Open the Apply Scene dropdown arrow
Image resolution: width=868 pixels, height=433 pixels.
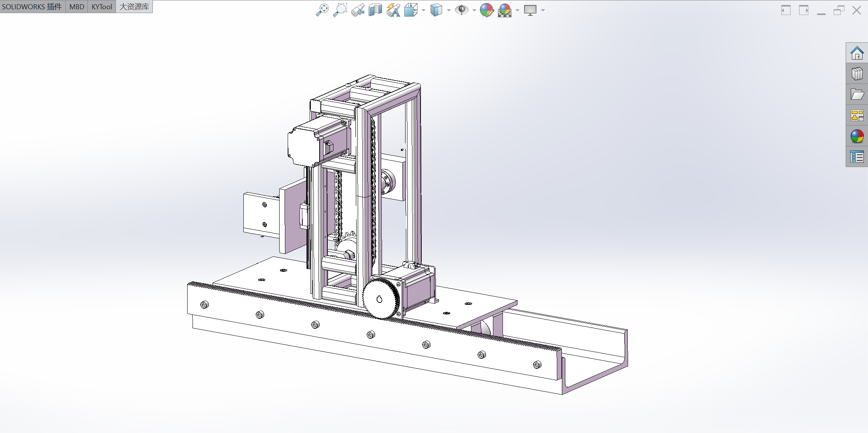click(x=518, y=10)
